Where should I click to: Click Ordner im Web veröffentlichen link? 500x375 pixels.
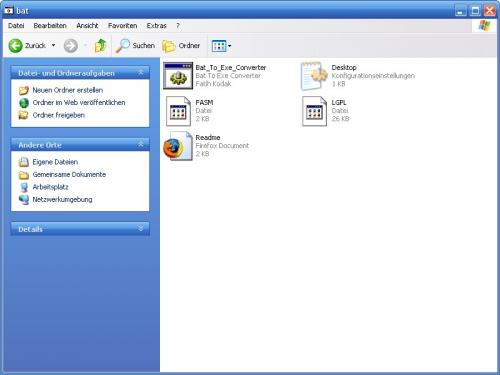(x=79, y=103)
